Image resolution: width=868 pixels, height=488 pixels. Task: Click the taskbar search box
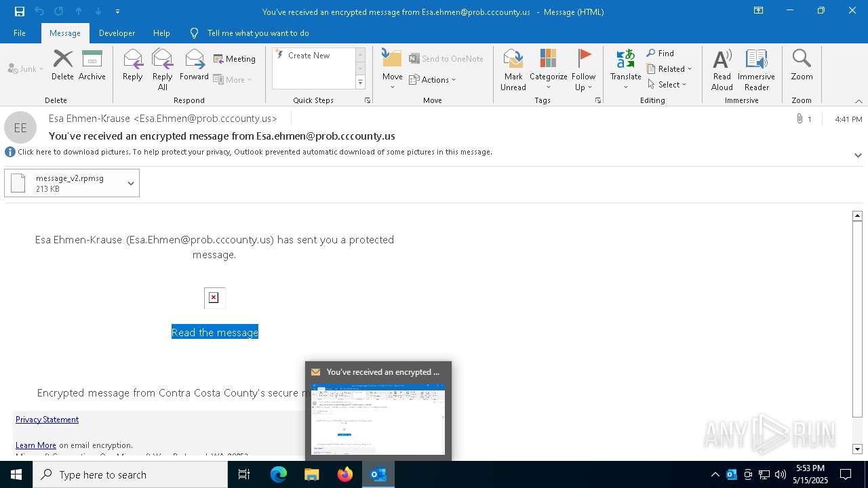tap(130, 474)
